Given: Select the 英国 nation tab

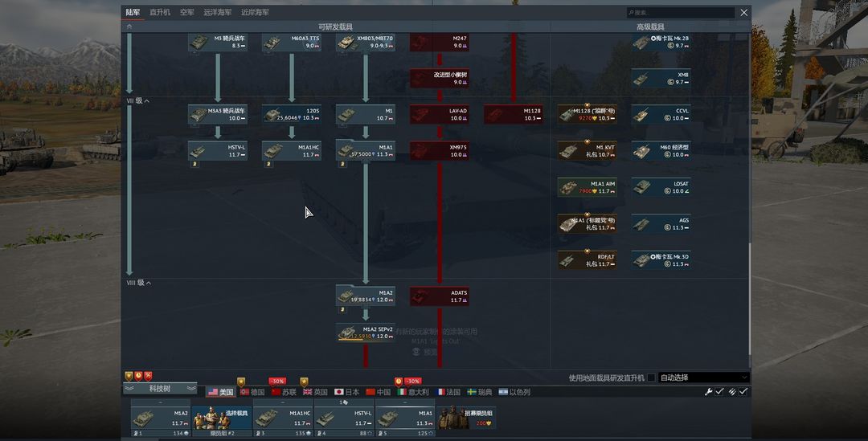Looking at the screenshot, I should (315, 392).
